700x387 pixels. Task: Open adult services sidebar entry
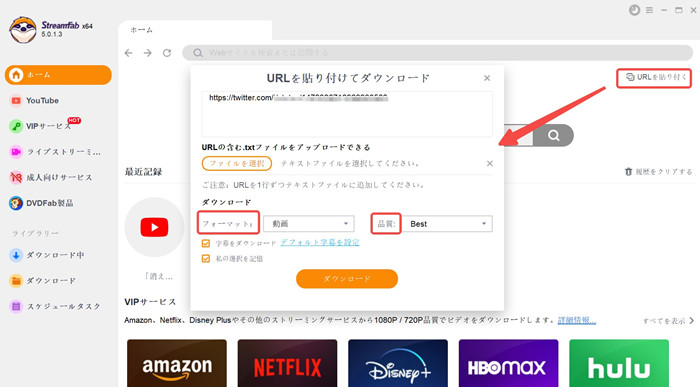[x=51, y=178]
